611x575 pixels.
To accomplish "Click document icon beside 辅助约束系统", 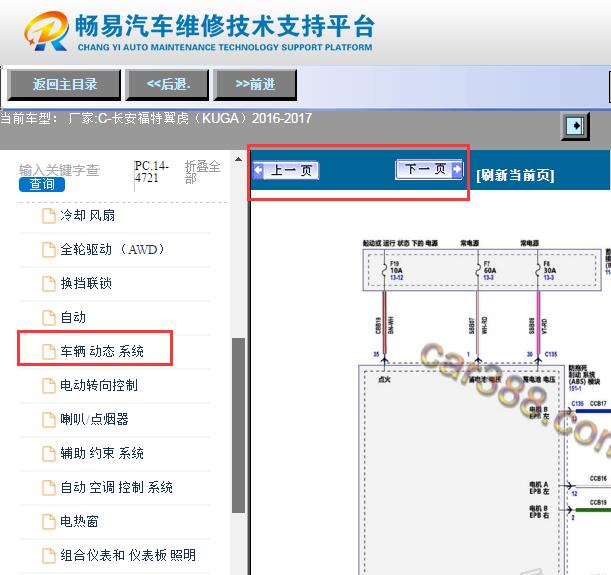I will click(x=49, y=453).
